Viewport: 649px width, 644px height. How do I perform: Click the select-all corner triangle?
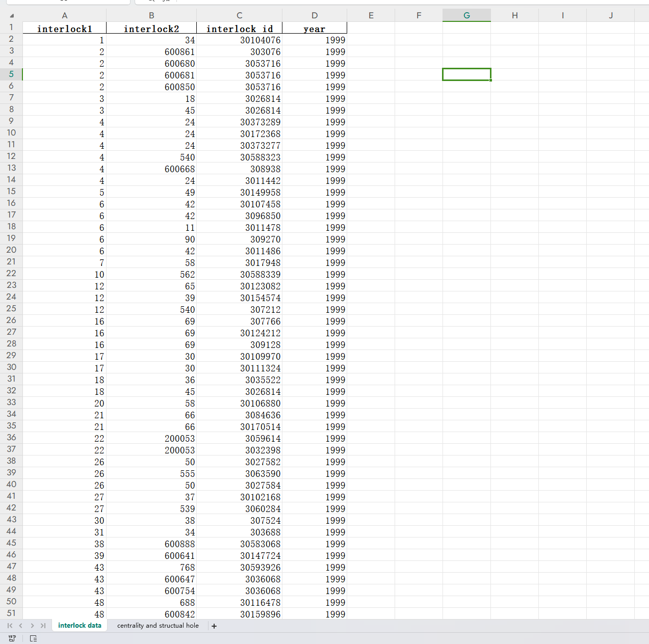pyautogui.click(x=12, y=16)
